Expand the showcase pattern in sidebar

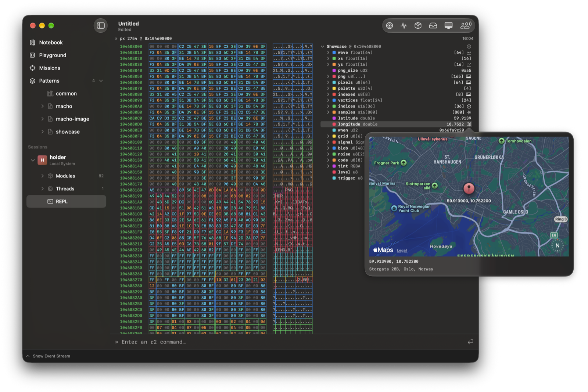(43, 132)
